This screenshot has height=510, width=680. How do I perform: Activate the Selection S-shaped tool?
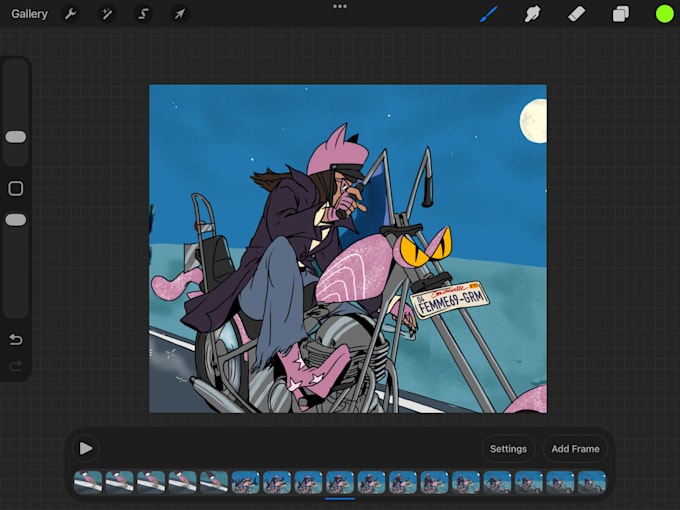point(143,14)
